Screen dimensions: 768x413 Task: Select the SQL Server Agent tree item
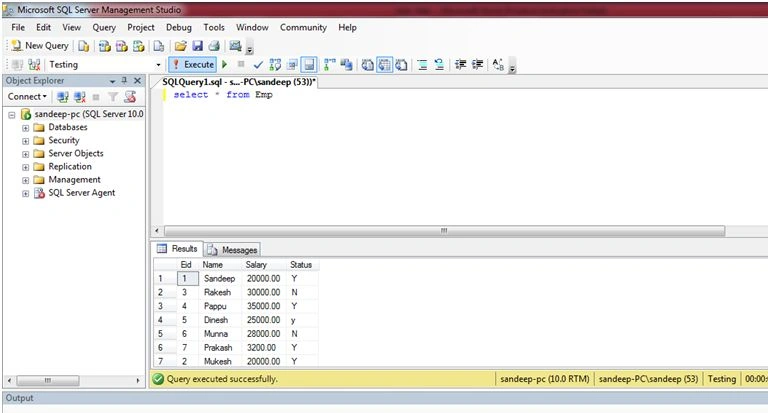[81, 193]
